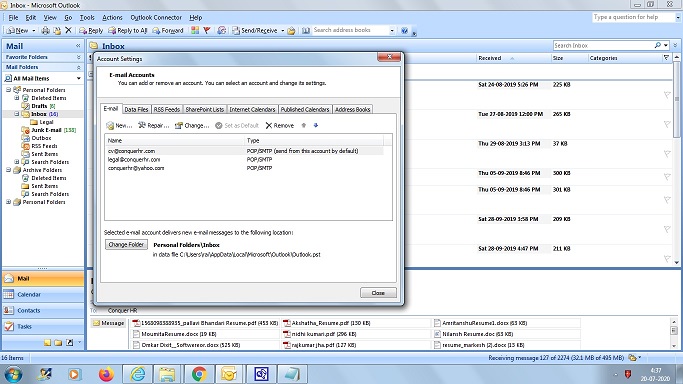Screen dimensions: 683x384
Task: Open the Drafts folder
Action: click(x=38, y=106)
